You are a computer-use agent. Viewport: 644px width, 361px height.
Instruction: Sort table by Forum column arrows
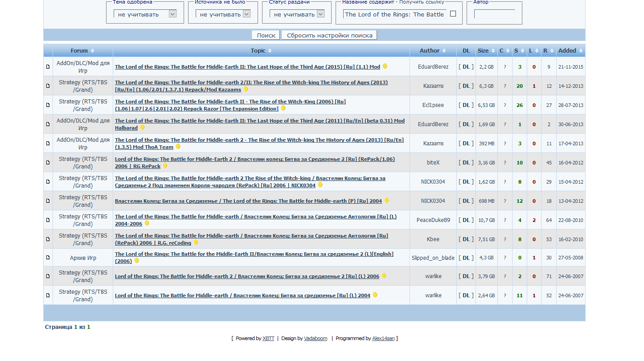(92, 51)
